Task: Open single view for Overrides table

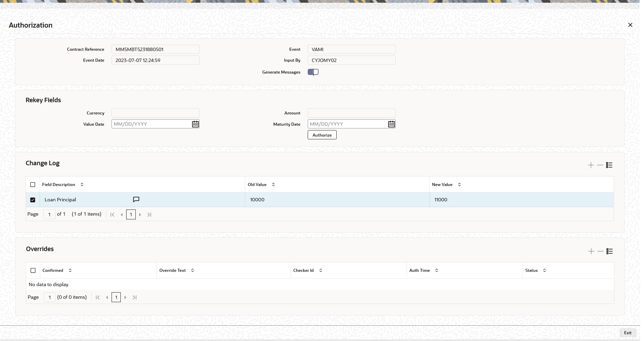Action: [610, 251]
